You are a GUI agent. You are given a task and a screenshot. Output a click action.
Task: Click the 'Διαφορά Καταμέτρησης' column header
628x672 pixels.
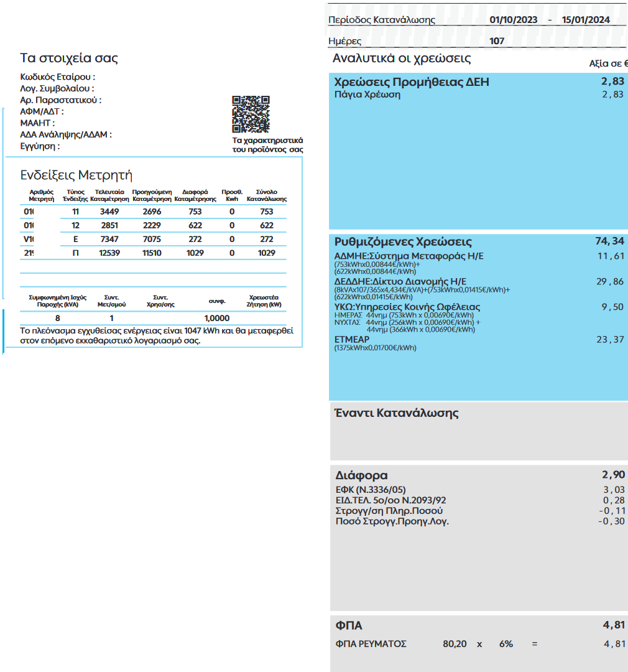[x=195, y=195]
